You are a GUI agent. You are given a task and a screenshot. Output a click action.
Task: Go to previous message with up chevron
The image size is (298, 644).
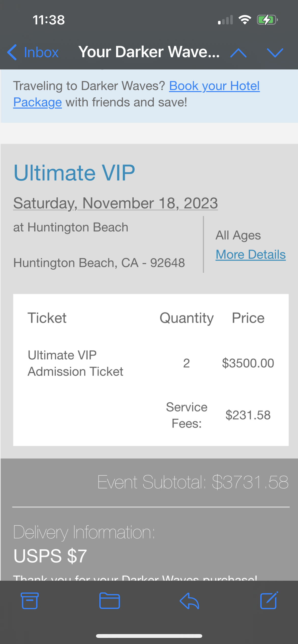pyautogui.click(x=238, y=53)
